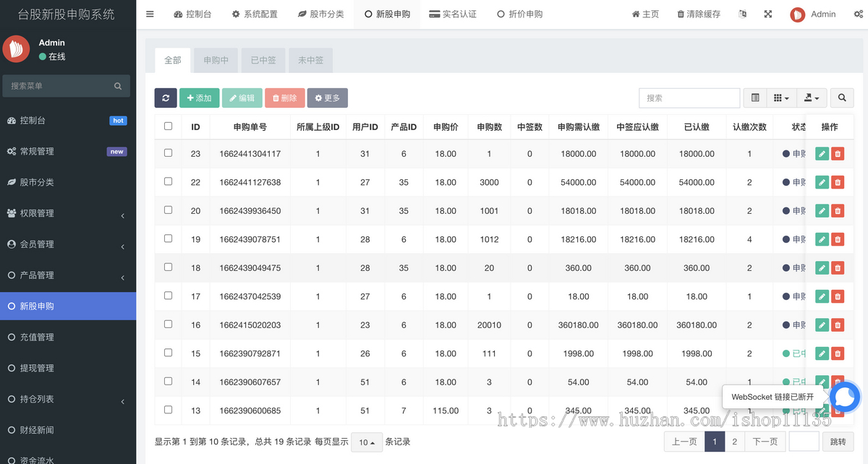Open the columns grid dropdown

coord(781,98)
